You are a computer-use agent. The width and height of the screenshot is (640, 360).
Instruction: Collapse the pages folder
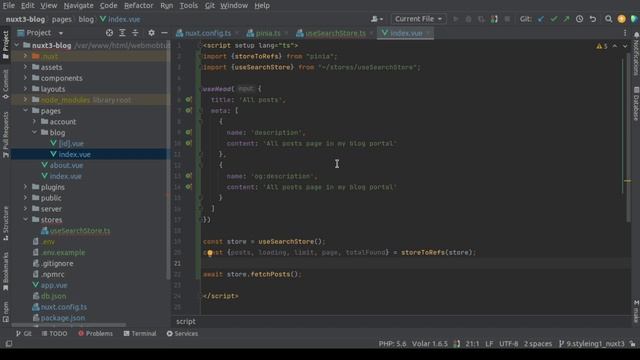pos(26,111)
